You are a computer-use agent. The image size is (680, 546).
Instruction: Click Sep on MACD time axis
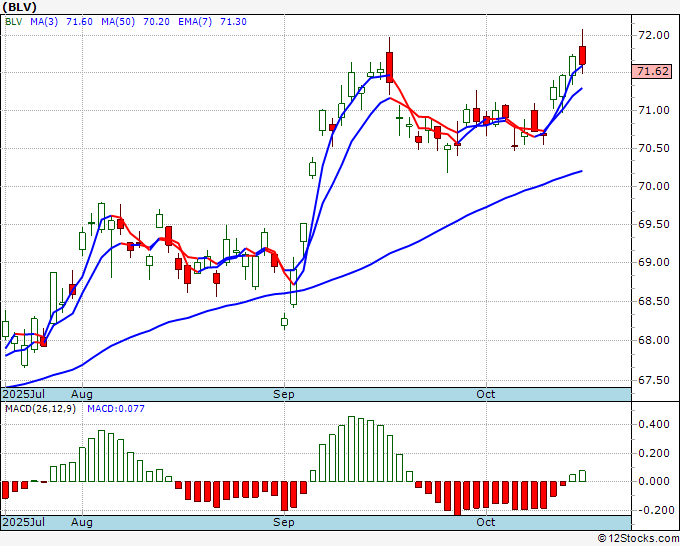click(284, 522)
